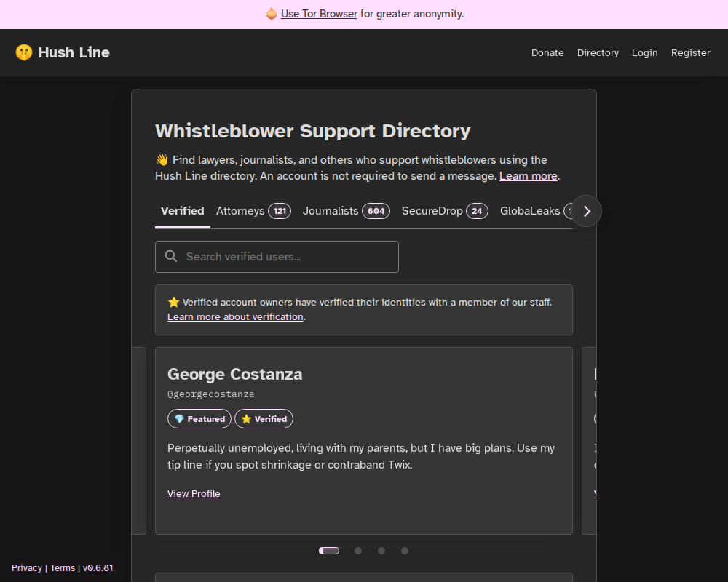Screen dimensions: 728x582
Task: Click the waving hand emoji in the intro
Action: pos(162,160)
